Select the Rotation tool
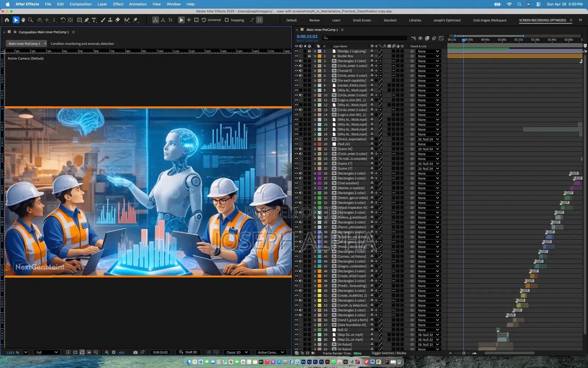Image resolution: width=588 pixels, height=368 pixels. coord(63,20)
